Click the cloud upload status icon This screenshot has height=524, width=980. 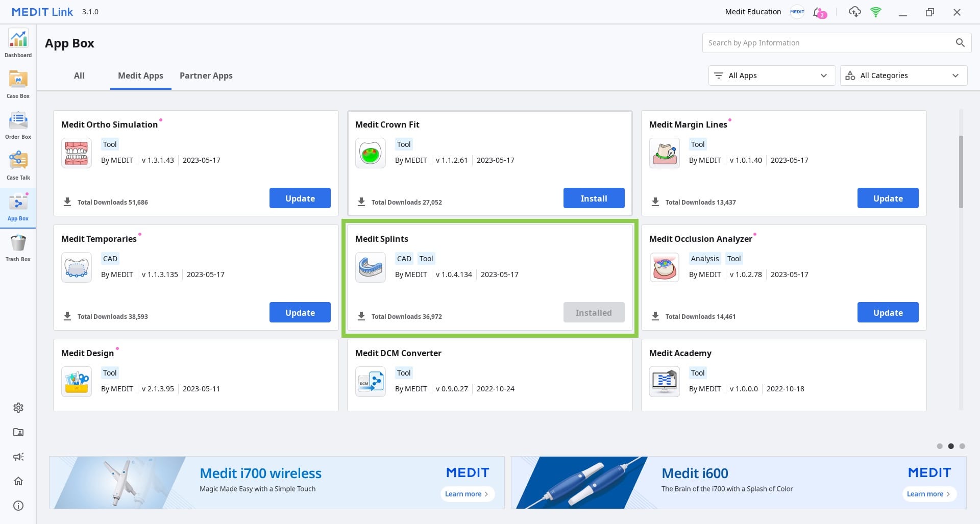tap(854, 12)
